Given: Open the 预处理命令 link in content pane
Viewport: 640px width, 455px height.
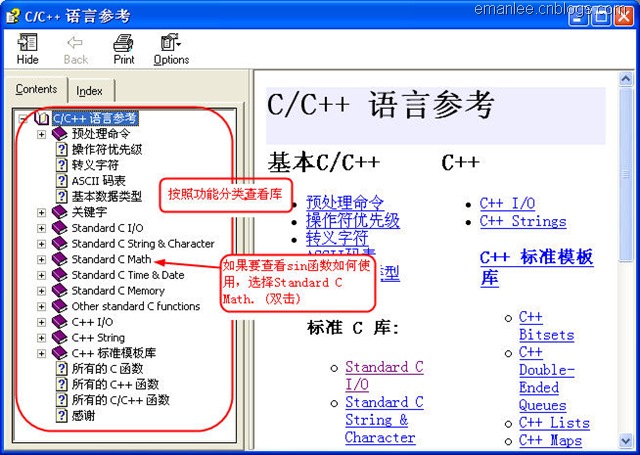Looking at the screenshot, I should pyautogui.click(x=345, y=202).
